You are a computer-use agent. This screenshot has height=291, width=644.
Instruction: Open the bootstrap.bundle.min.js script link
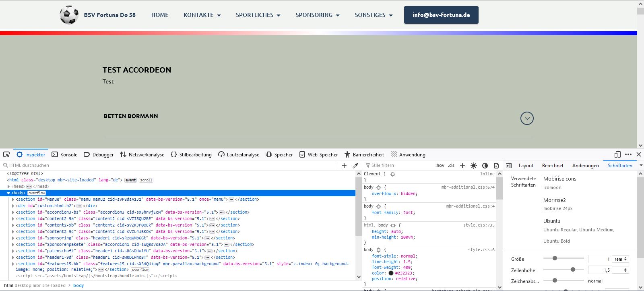(x=99, y=276)
